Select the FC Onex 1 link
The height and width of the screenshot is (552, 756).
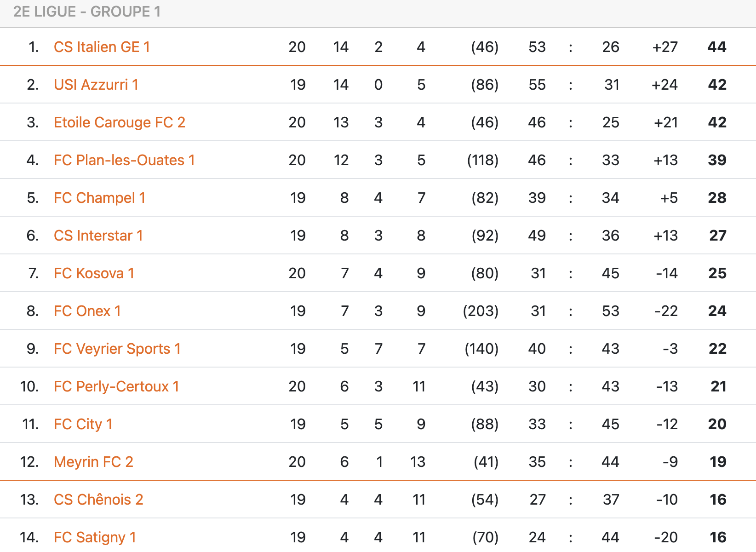click(x=87, y=311)
